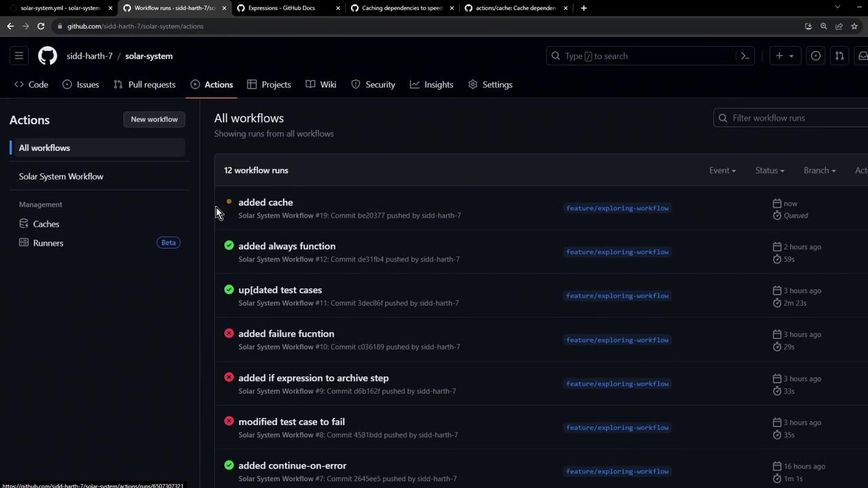This screenshot has width=868, height=488.
Task: Expand the Status filter dropdown
Action: [770, 170]
